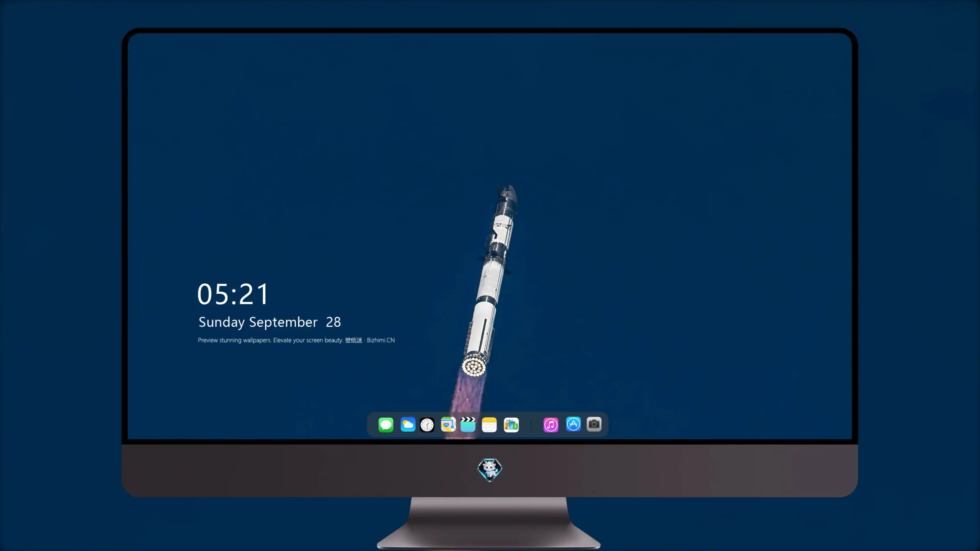Open the Camera app in the dock
The height and width of the screenshot is (551, 980).
coord(594,424)
